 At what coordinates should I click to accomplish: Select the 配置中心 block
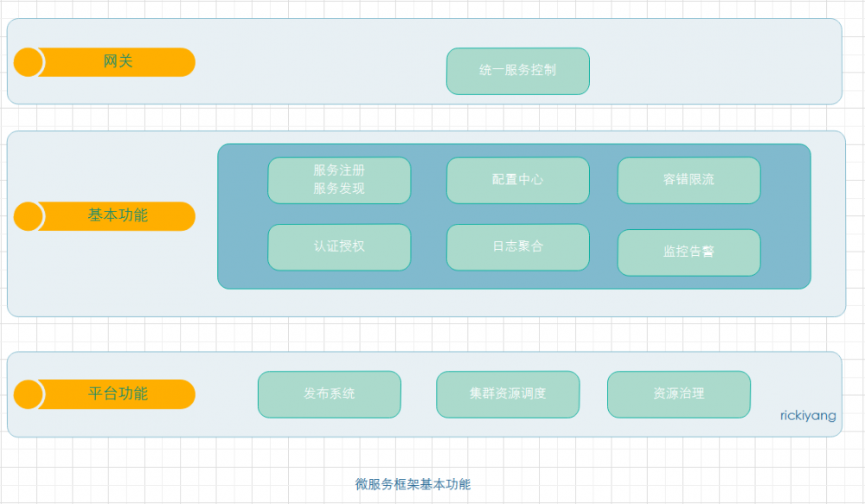tap(517, 180)
